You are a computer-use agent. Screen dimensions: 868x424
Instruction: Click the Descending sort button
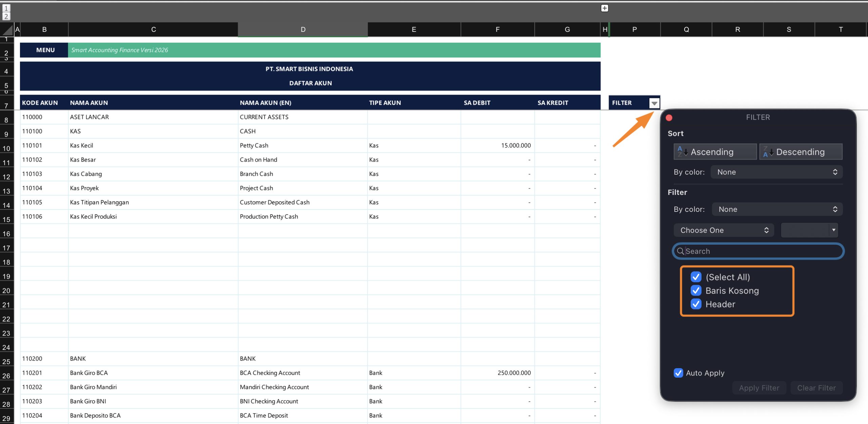tap(801, 152)
